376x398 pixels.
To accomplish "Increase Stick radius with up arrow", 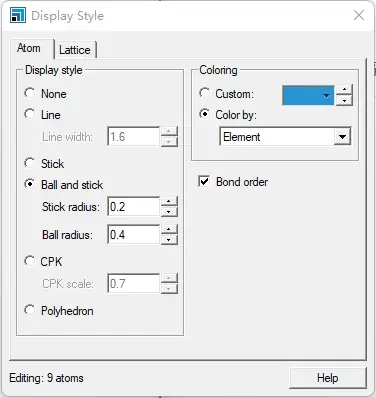I will 169,202.
